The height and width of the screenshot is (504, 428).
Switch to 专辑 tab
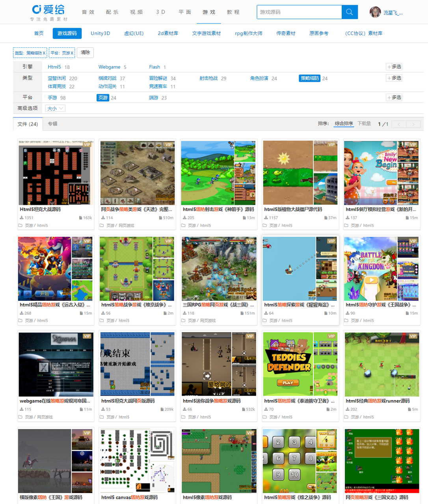point(52,124)
